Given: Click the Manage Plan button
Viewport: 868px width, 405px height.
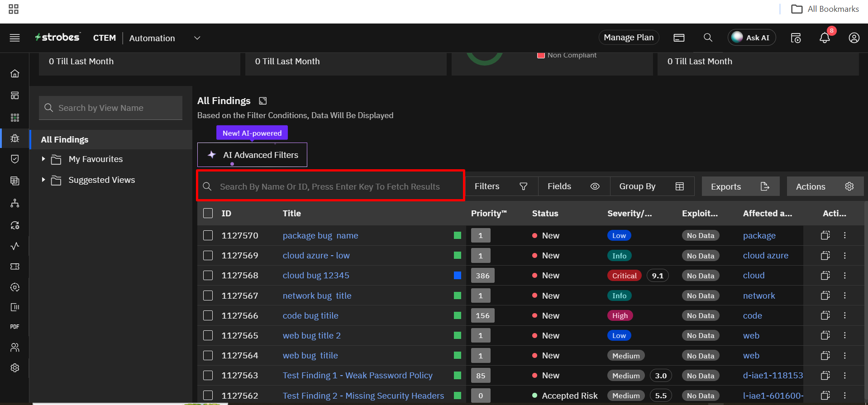Looking at the screenshot, I should click(x=629, y=38).
